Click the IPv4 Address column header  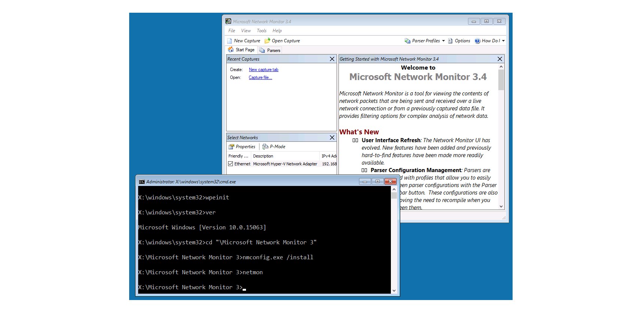[328, 156]
